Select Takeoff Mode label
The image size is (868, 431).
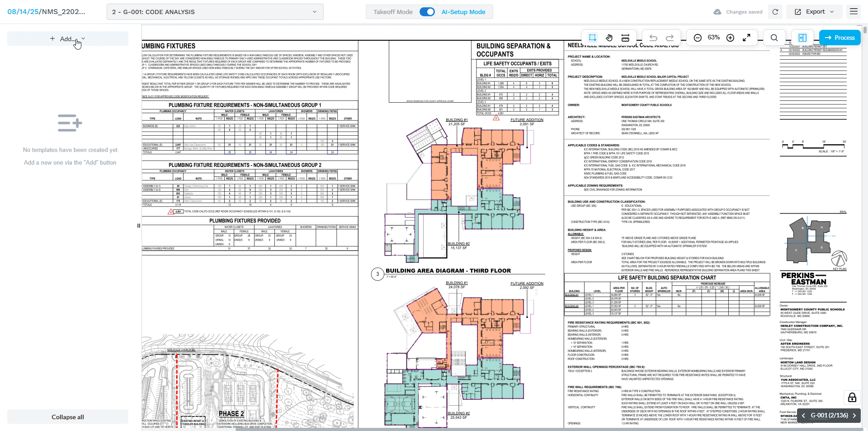393,12
